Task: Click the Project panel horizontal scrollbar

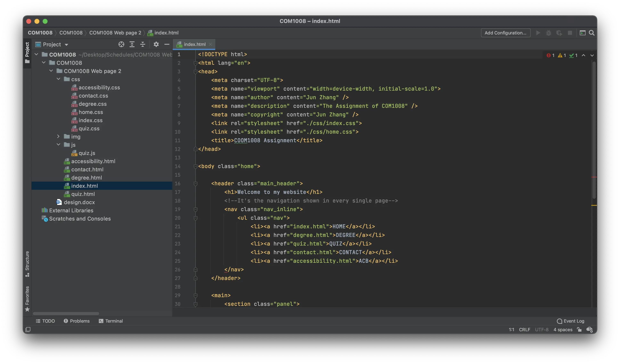Action: click(66, 313)
